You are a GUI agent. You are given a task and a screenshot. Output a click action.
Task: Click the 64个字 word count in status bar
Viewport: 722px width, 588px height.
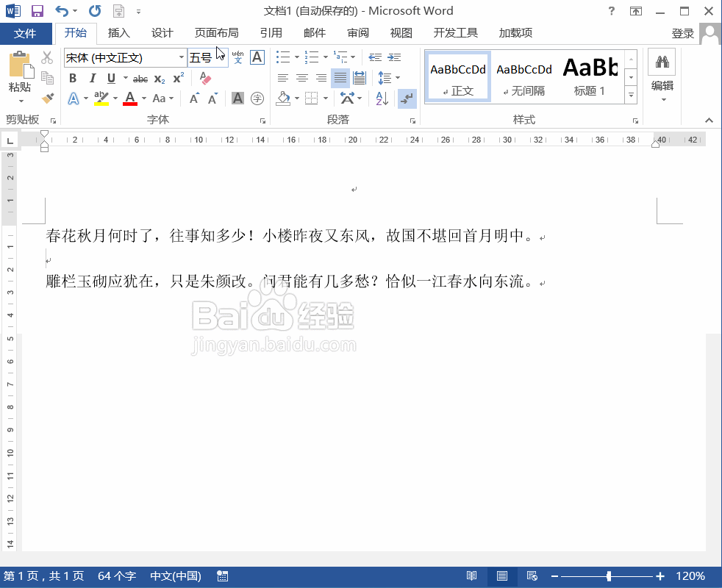(115, 576)
